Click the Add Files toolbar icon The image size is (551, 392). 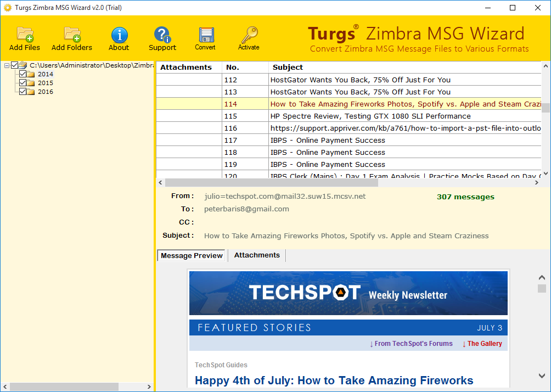click(25, 35)
